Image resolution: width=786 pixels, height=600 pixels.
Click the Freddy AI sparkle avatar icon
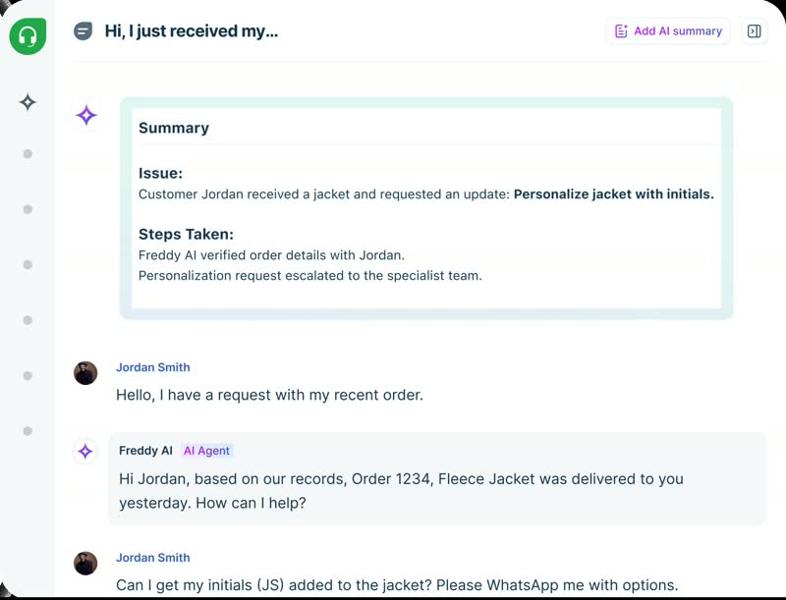86,452
